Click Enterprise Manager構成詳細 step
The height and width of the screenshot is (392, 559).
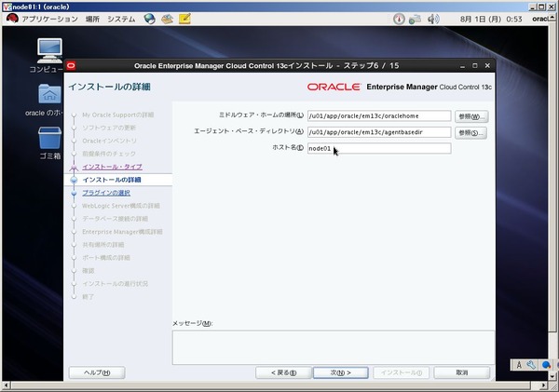(122, 232)
